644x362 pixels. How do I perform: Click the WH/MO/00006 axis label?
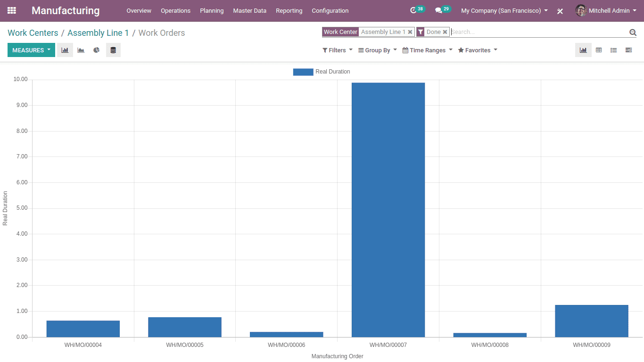point(287,345)
